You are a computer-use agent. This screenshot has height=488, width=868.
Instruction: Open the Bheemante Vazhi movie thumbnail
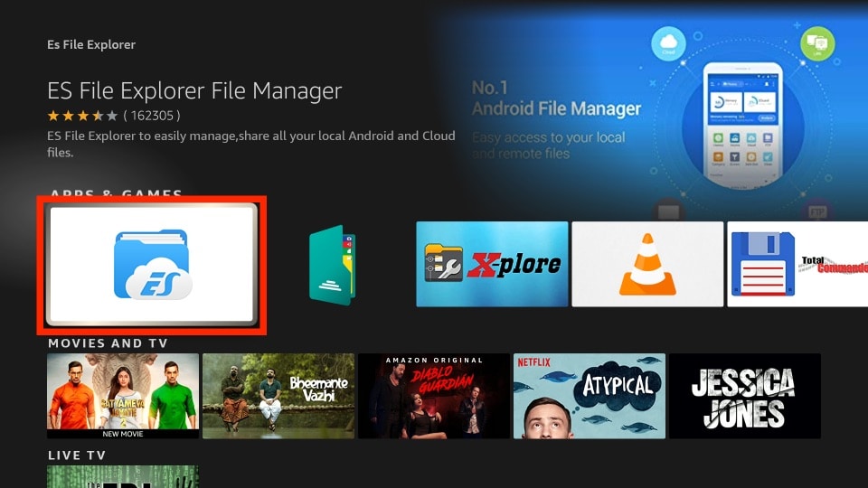[278, 396]
